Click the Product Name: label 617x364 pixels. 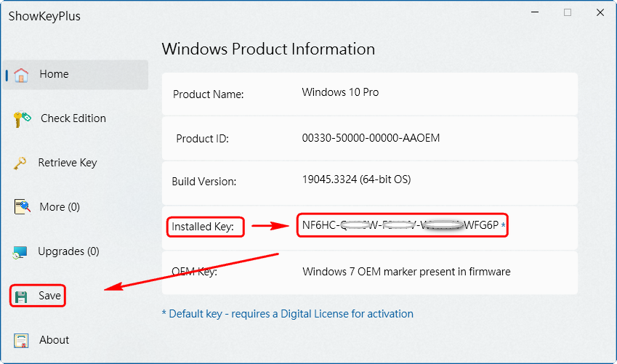pyautogui.click(x=208, y=94)
